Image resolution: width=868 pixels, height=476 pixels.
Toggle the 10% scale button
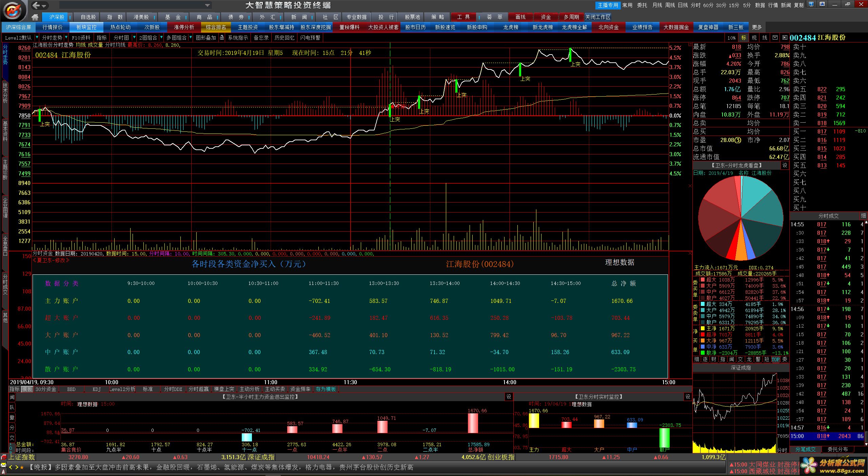(731, 38)
